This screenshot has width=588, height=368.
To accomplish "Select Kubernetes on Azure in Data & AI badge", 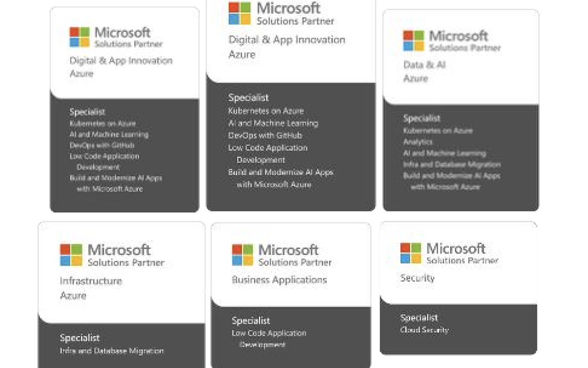I will (437, 131).
